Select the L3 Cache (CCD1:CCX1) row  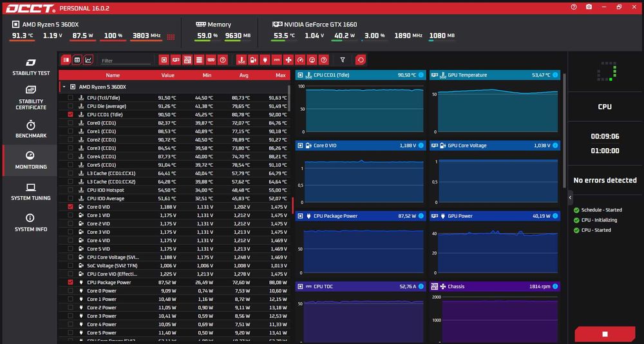pyautogui.click(x=174, y=173)
